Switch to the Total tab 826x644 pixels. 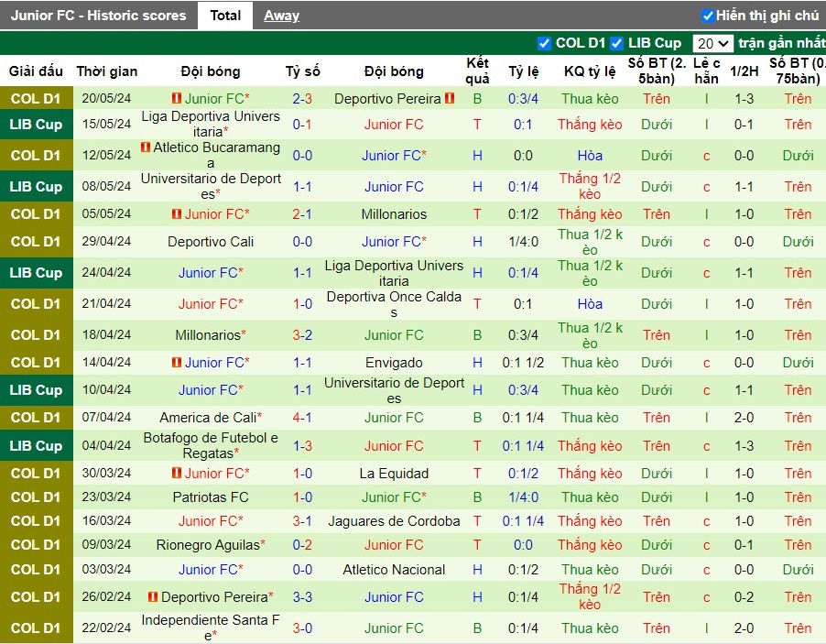225,16
